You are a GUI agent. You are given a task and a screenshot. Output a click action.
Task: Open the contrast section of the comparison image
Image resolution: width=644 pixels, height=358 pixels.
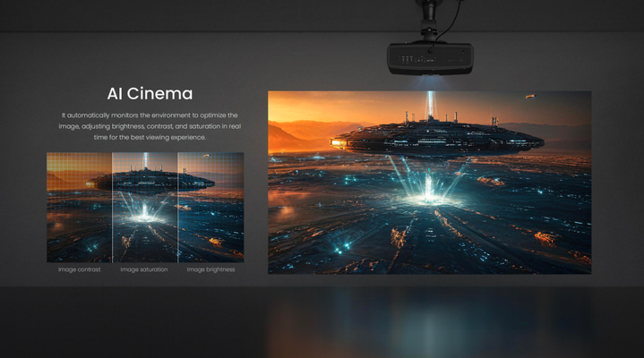[79, 224]
